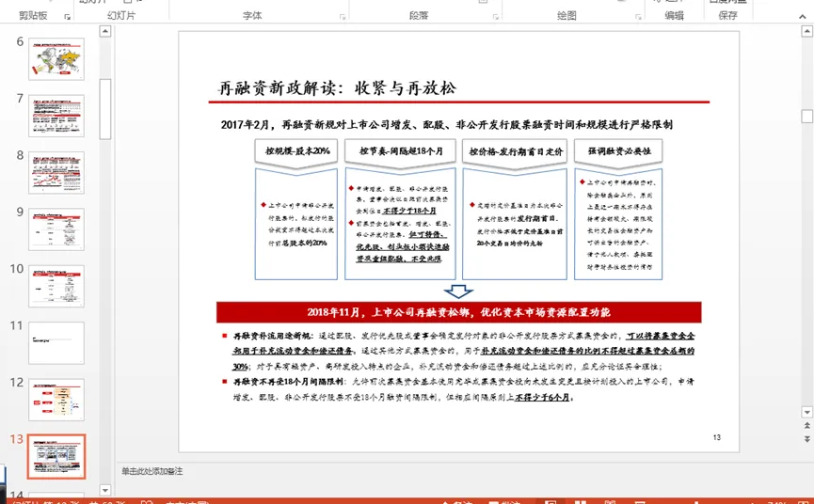Select slide 10 thumbnail
The width and height of the screenshot is (814, 504).
(x=56, y=286)
